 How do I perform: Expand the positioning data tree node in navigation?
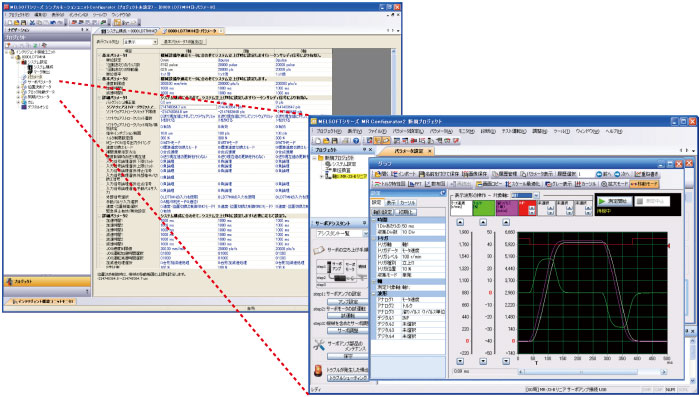click(19, 87)
